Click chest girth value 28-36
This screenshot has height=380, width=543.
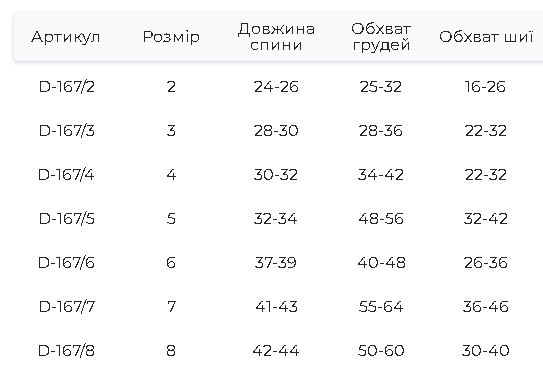click(x=381, y=131)
